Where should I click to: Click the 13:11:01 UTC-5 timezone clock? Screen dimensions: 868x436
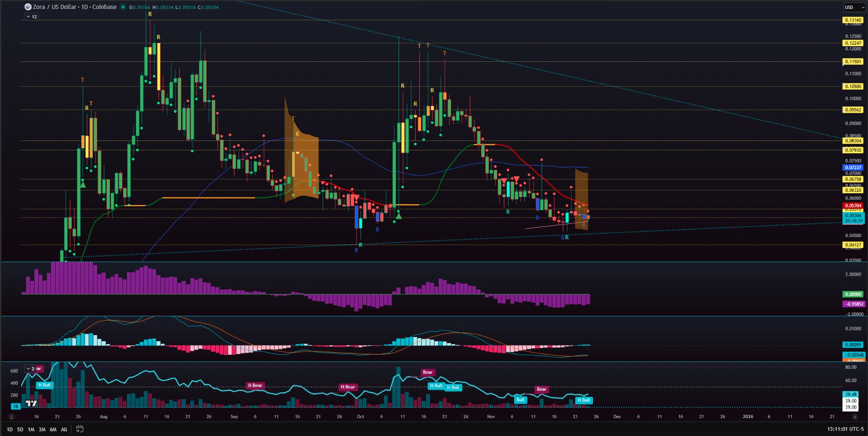tap(845, 429)
